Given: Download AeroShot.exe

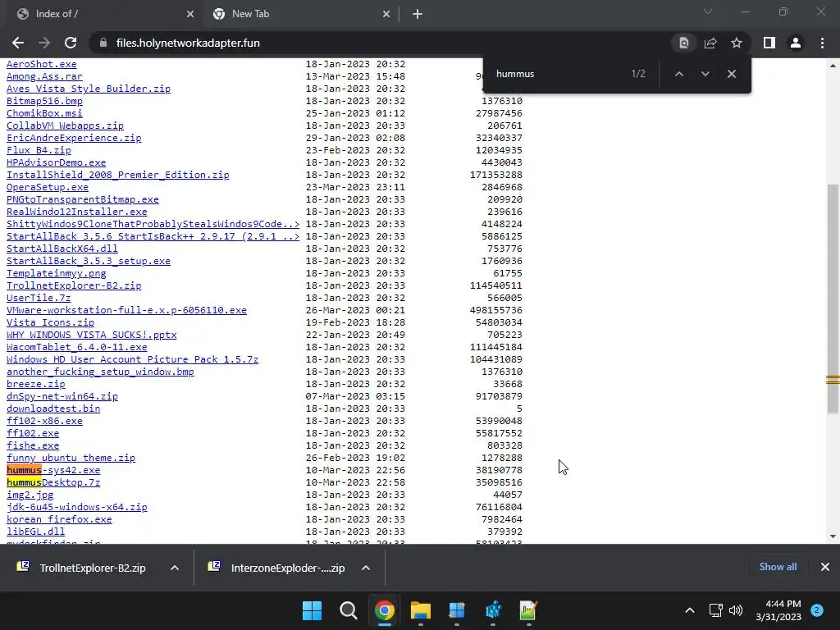Looking at the screenshot, I should pyautogui.click(x=41, y=64).
